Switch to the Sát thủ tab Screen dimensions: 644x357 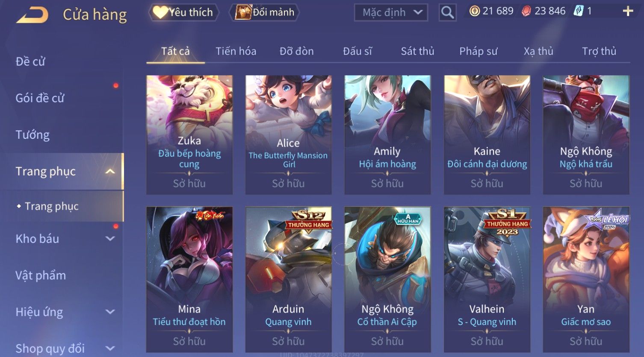click(x=417, y=51)
